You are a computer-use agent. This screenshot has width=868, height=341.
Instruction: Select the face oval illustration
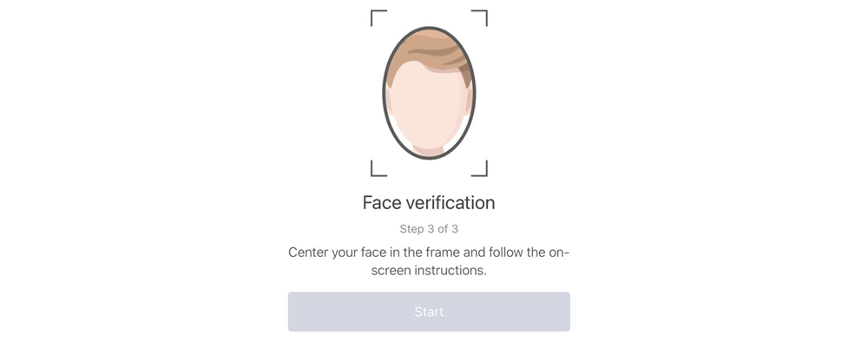click(429, 93)
